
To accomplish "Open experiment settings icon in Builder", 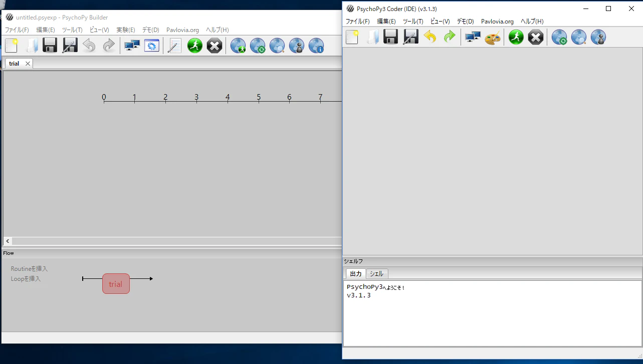I will click(151, 46).
